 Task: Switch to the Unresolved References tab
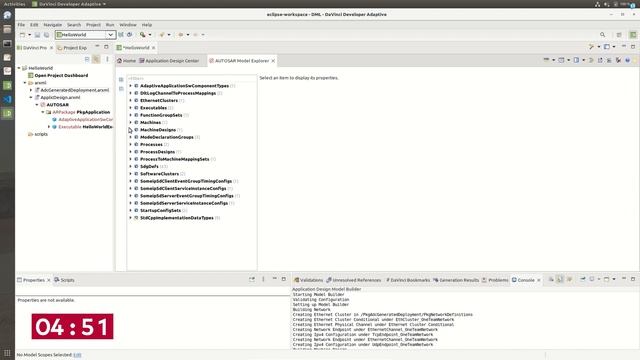(353, 280)
